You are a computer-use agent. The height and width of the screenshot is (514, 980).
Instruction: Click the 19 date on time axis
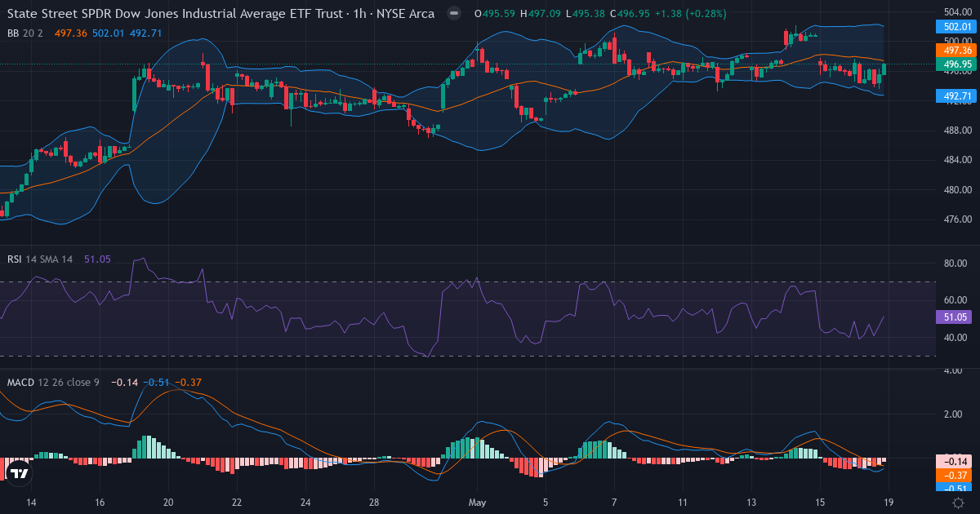pos(889,503)
